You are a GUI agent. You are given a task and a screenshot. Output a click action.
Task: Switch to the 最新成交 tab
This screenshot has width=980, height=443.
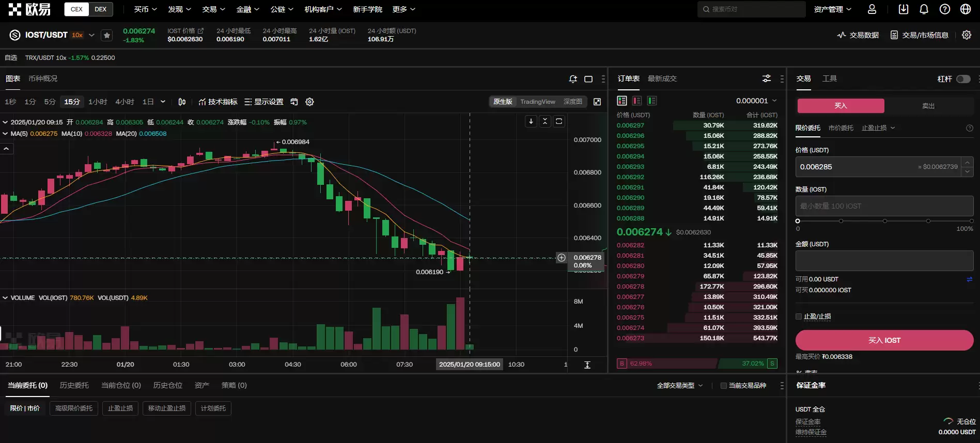[662, 78]
